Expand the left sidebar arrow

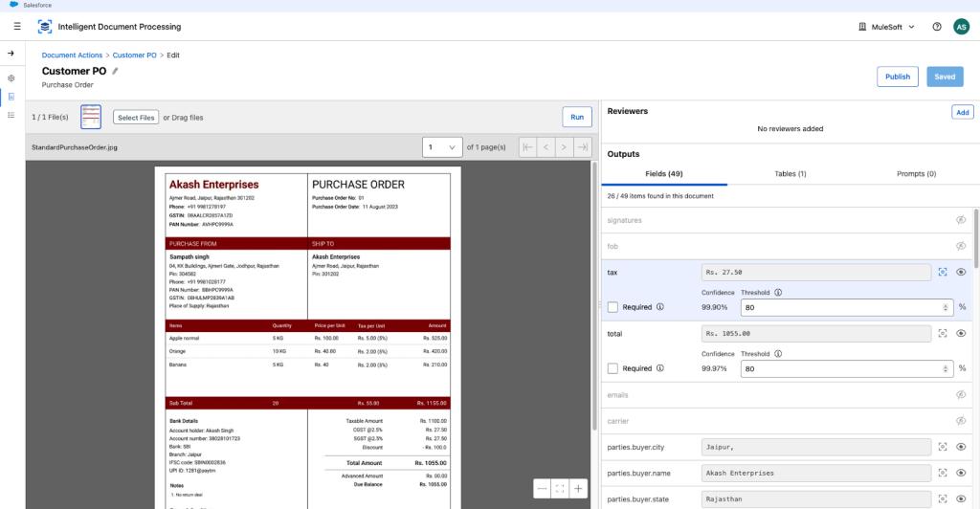[11, 53]
